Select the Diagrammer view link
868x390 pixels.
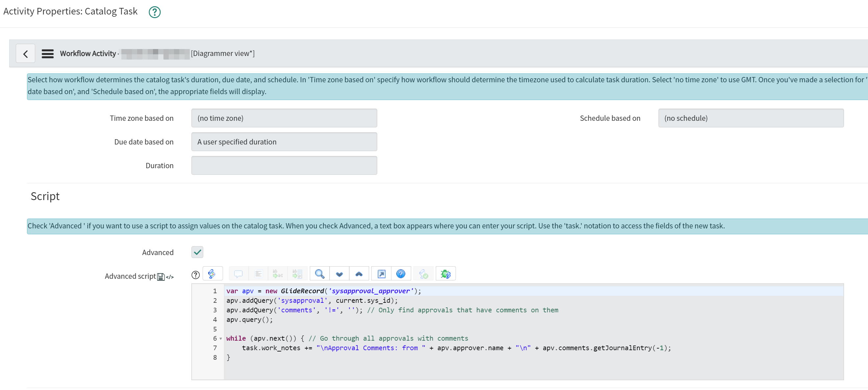222,53
